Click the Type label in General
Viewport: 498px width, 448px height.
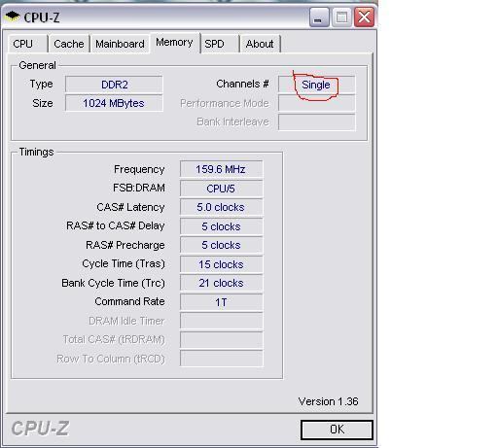coord(41,85)
